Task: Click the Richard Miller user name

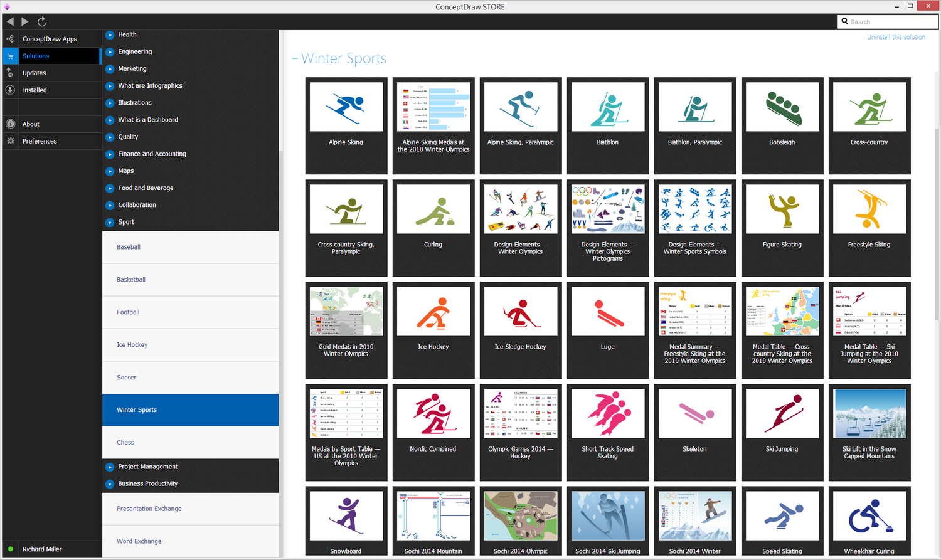Action: (42, 549)
